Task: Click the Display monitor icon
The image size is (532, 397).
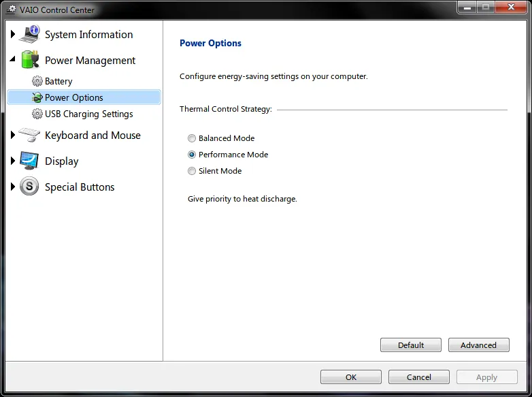Action: [29, 161]
